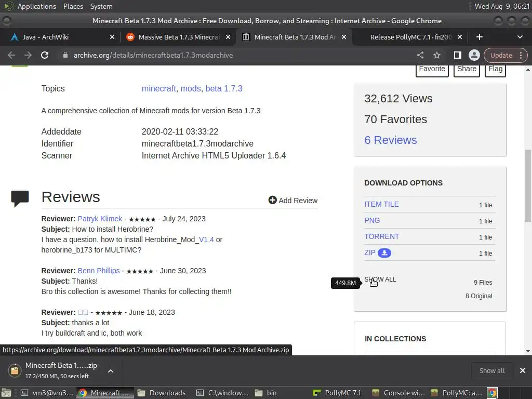
Task: Click the scrollbar down arrow
Action: point(528,351)
